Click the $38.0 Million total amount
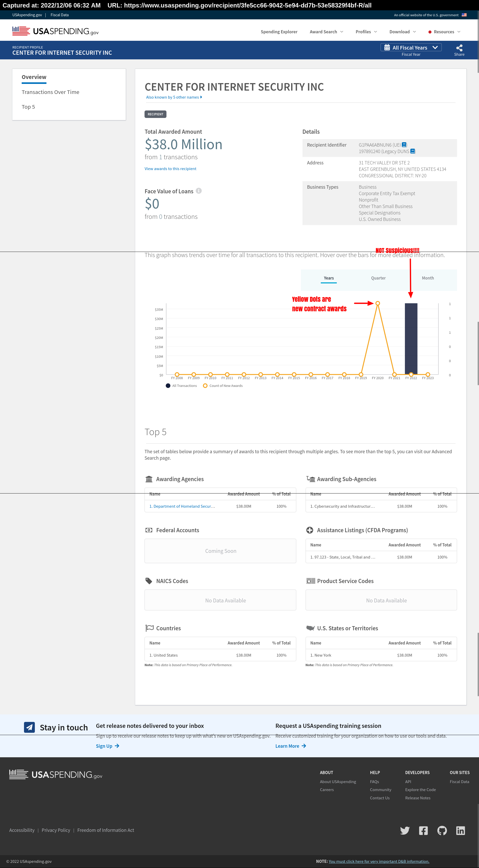 tap(183, 144)
